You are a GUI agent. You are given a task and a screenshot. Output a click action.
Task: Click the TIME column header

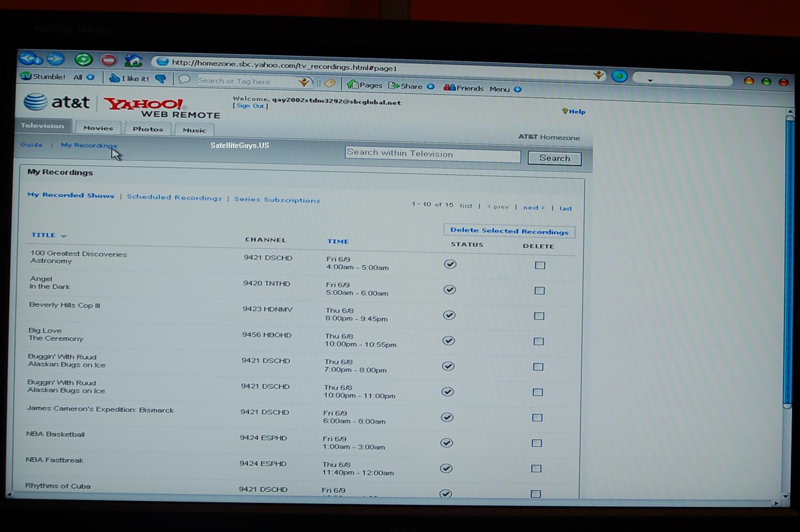(x=338, y=241)
